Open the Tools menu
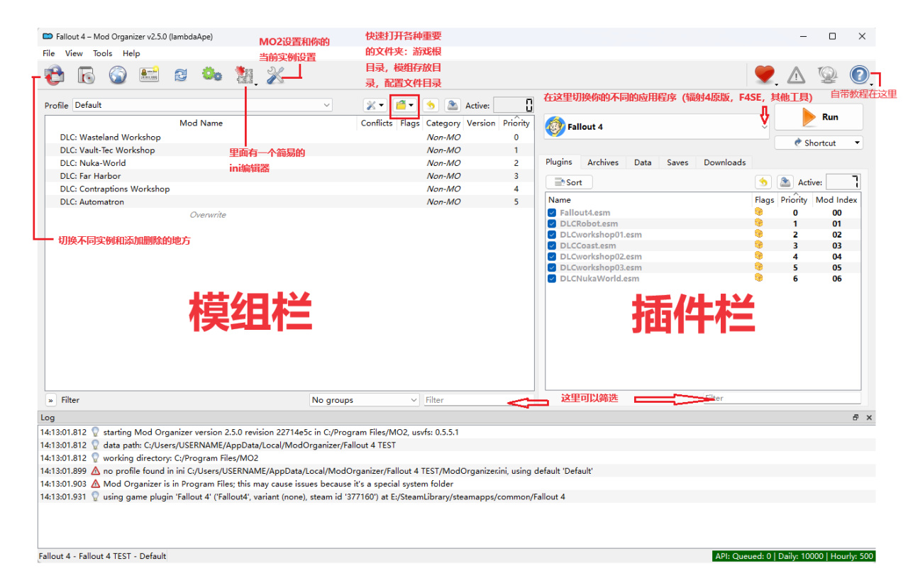Image resolution: width=908 pixels, height=588 pixels. [103, 53]
